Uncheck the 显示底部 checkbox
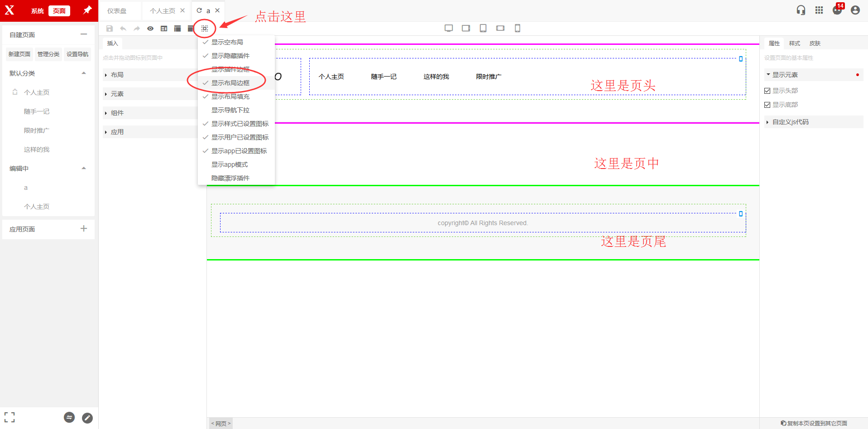 pyautogui.click(x=767, y=105)
